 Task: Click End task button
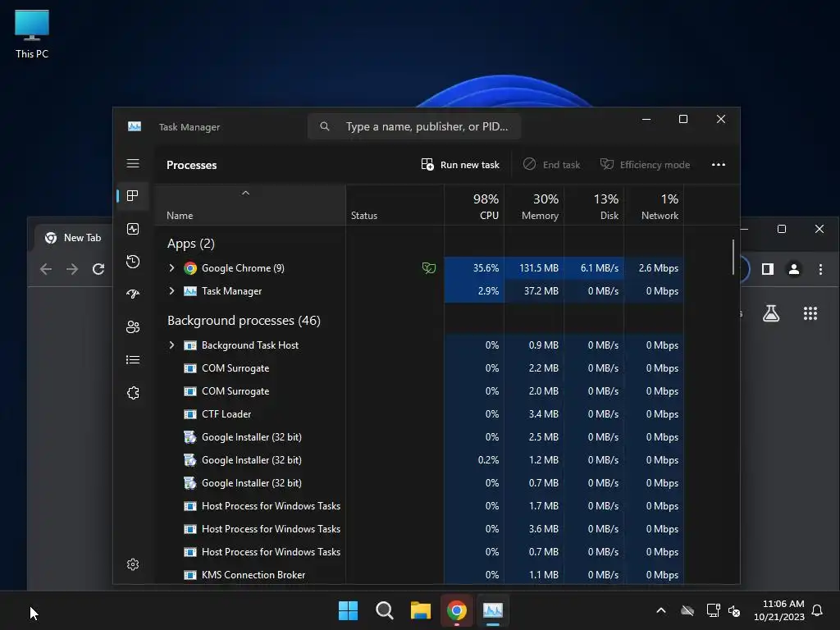click(x=552, y=164)
